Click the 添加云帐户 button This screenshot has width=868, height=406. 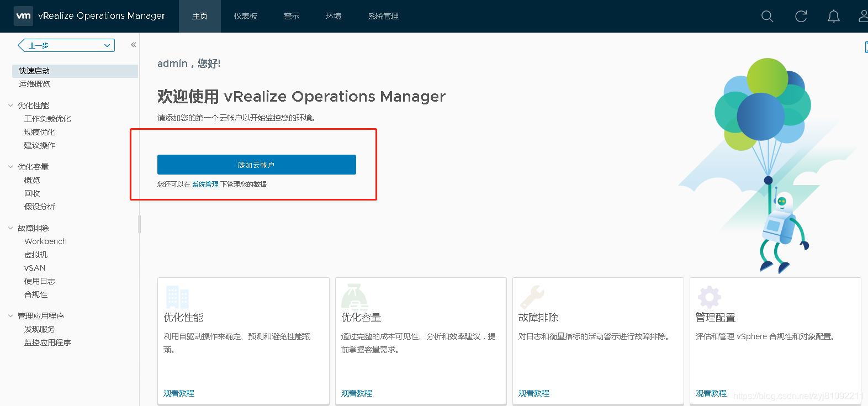(257, 165)
